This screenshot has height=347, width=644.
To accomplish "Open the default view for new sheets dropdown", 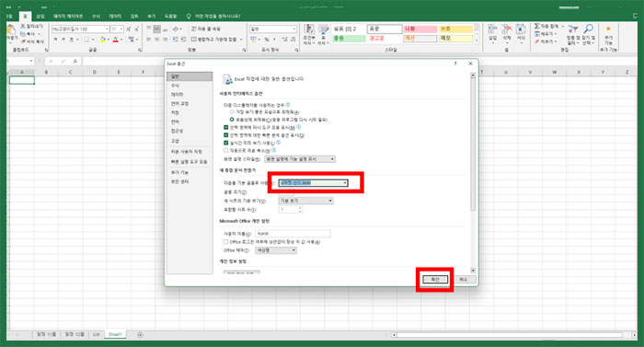I will (305, 201).
